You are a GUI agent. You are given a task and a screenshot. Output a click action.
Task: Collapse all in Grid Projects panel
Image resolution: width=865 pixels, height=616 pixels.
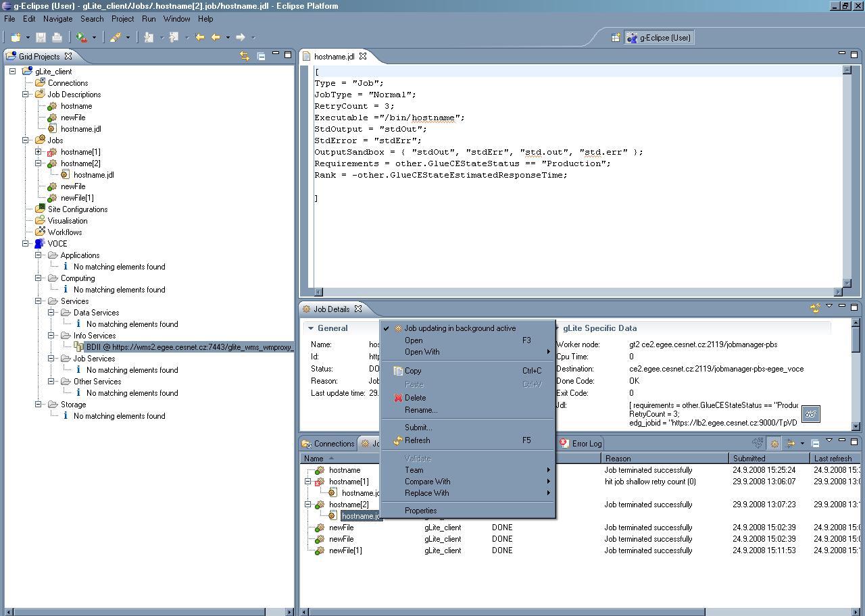[x=261, y=56]
